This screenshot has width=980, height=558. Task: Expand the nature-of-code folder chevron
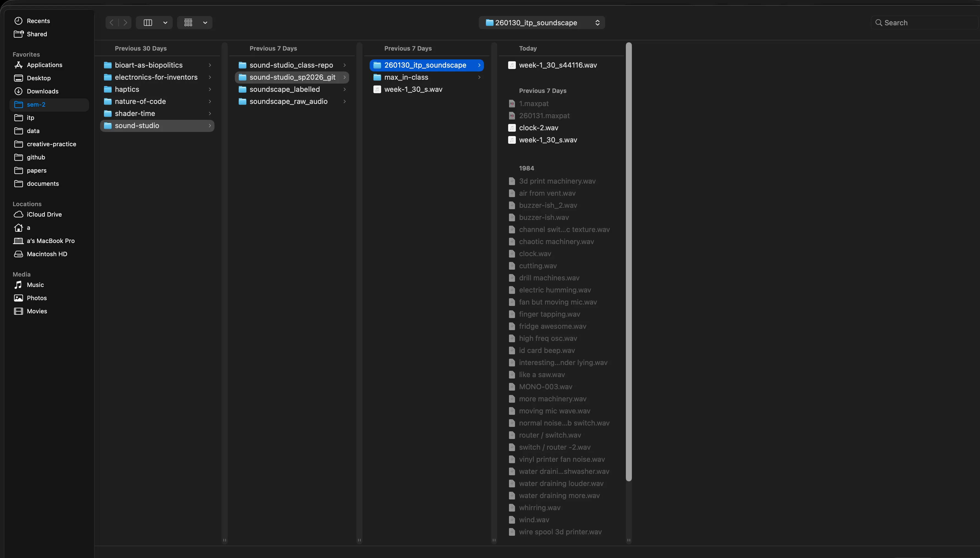point(210,101)
